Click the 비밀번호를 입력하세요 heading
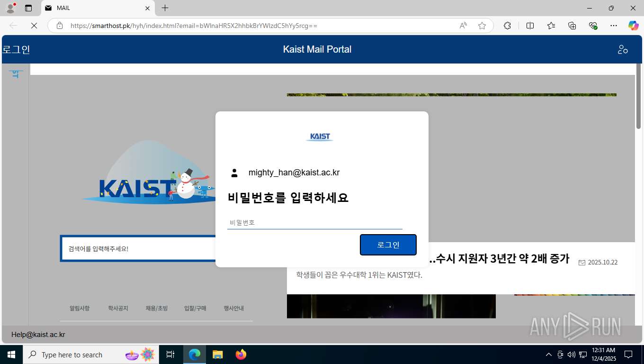This screenshot has width=644, height=364. [288, 198]
